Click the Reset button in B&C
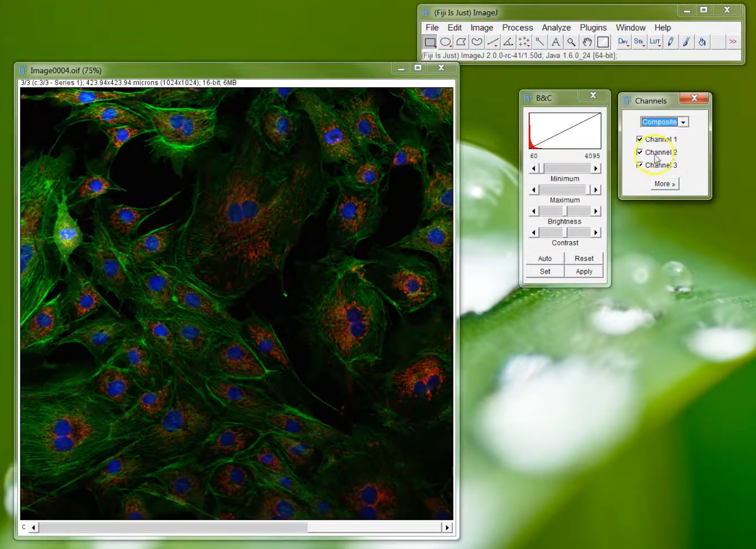This screenshot has height=549, width=756. (584, 258)
